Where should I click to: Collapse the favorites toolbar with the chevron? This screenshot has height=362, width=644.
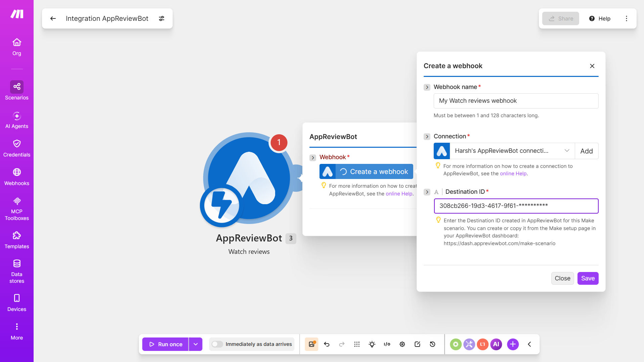[529, 344]
